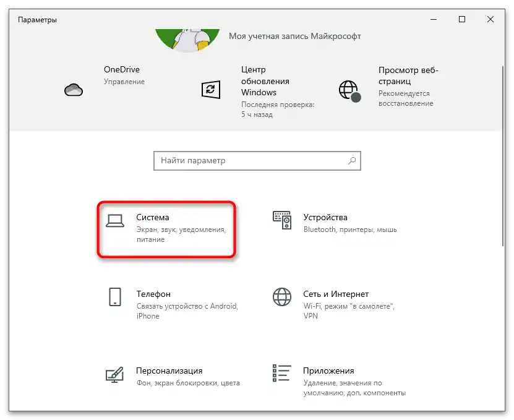Click Фон, экран блокировки, цвета description

pos(188,383)
